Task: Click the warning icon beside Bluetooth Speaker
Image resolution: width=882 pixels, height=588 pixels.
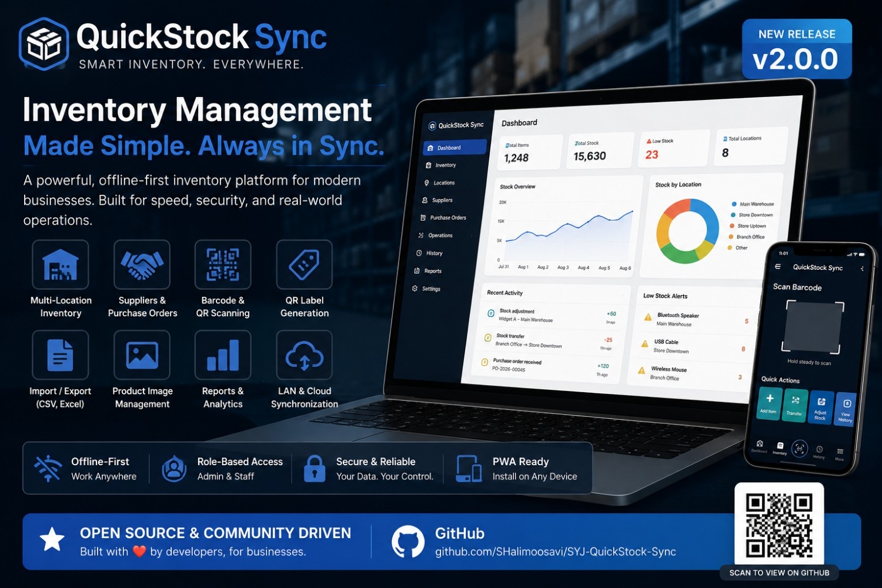Action: point(647,317)
